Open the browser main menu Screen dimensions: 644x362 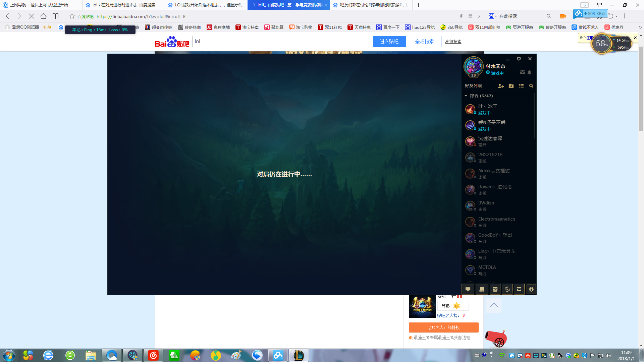tap(637, 16)
